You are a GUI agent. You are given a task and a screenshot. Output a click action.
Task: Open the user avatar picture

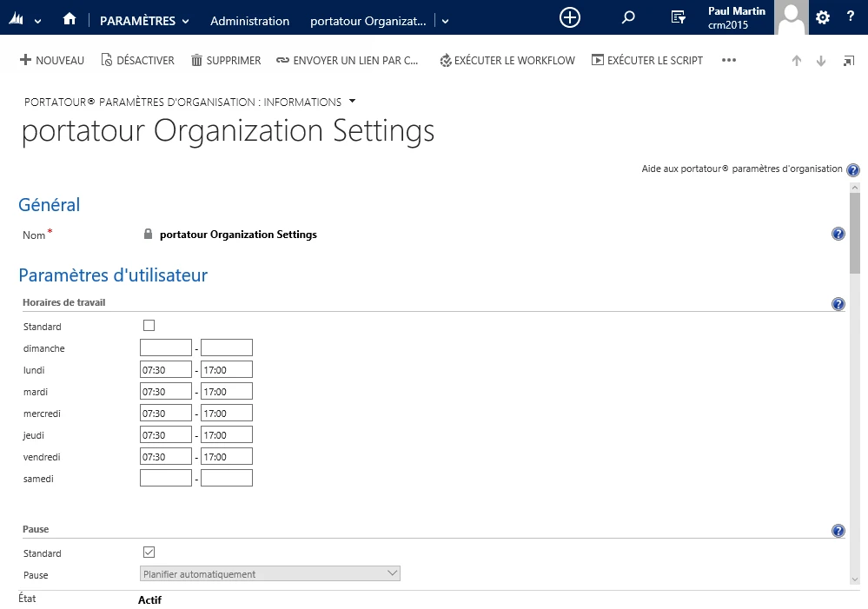pyautogui.click(x=791, y=17)
